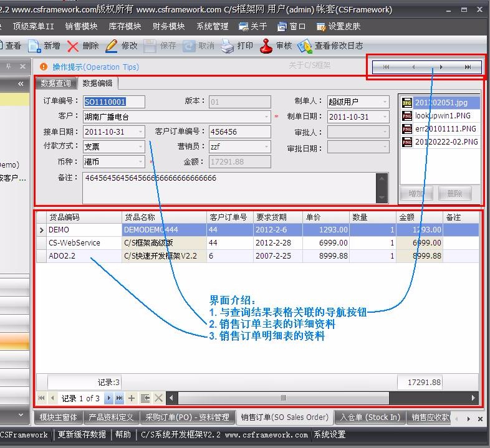Click remarks box scroll down arrow
This screenshot has width=490, height=448.
(x=382, y=198)
